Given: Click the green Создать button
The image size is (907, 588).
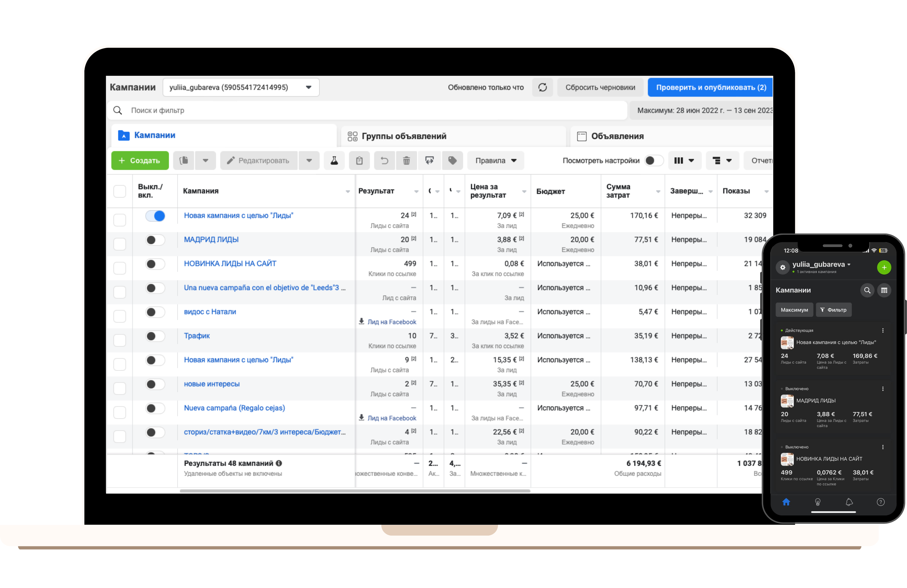Looking at the screenshot, I should [140, 160].
